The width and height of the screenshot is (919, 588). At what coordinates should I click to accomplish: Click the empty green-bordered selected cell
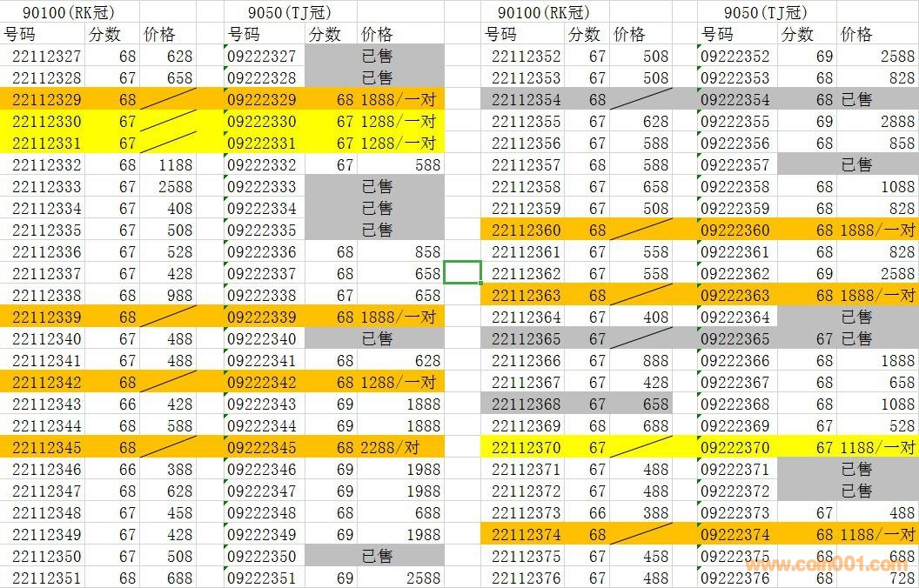[x=462, y=272]
